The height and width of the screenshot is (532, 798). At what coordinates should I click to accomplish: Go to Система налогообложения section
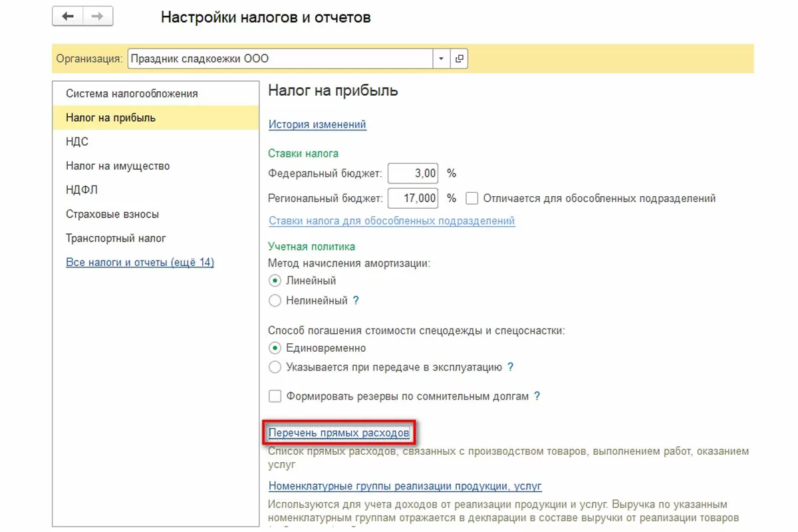point(132,94)
